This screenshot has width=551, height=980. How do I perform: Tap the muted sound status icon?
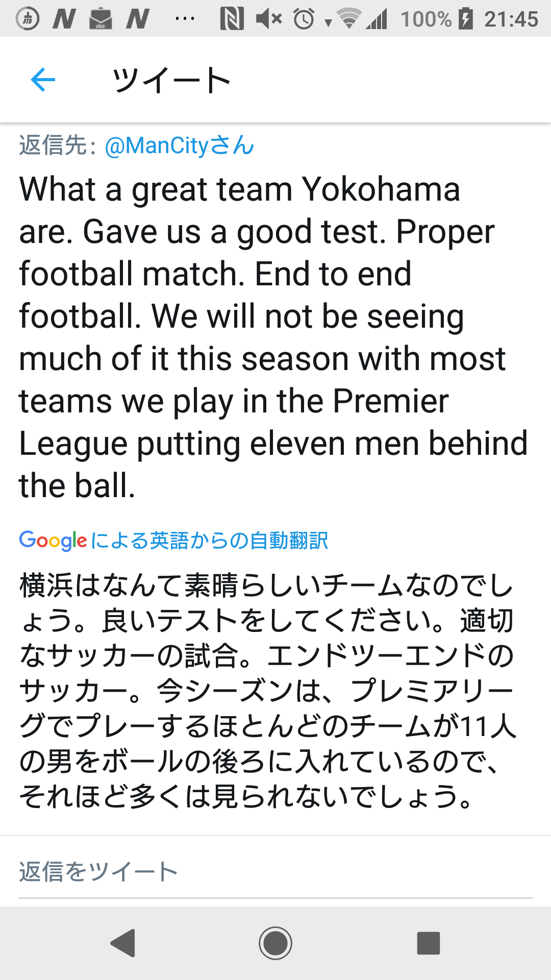tap(269, 19)
